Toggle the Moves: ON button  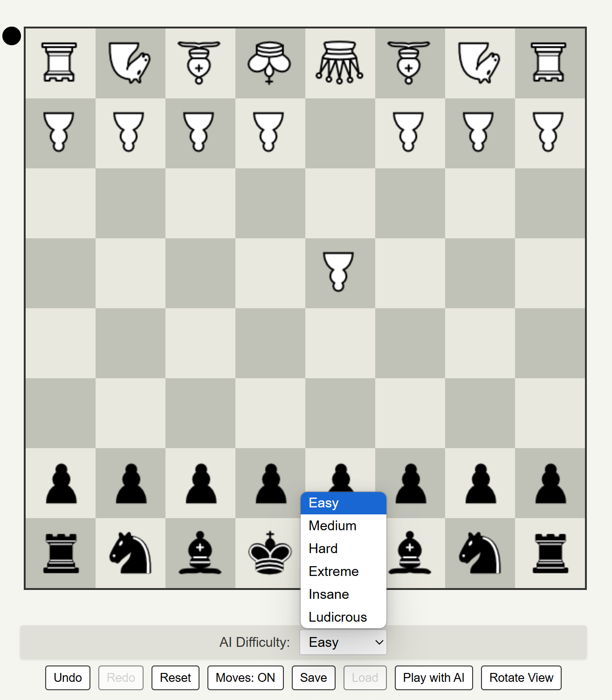(x=246, y=678)
